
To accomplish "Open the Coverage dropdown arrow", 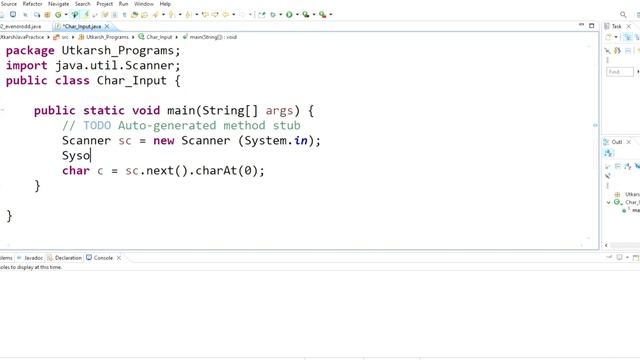I will (314, 15).
